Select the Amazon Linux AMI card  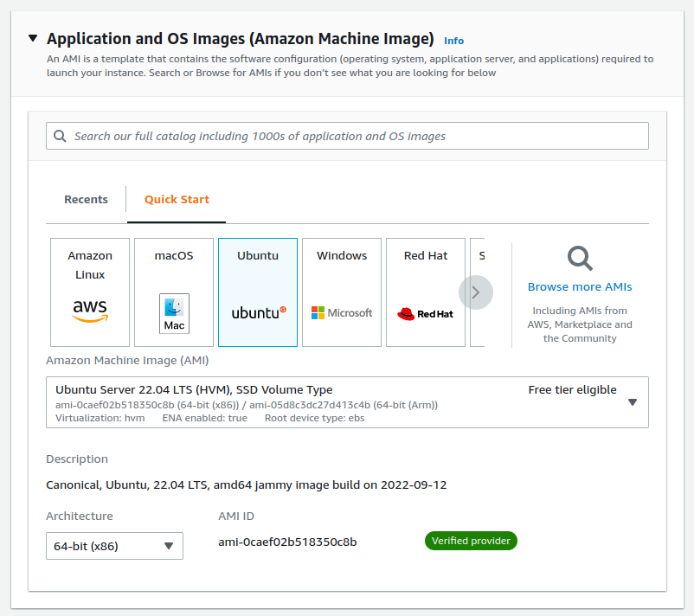coord(90,292)
